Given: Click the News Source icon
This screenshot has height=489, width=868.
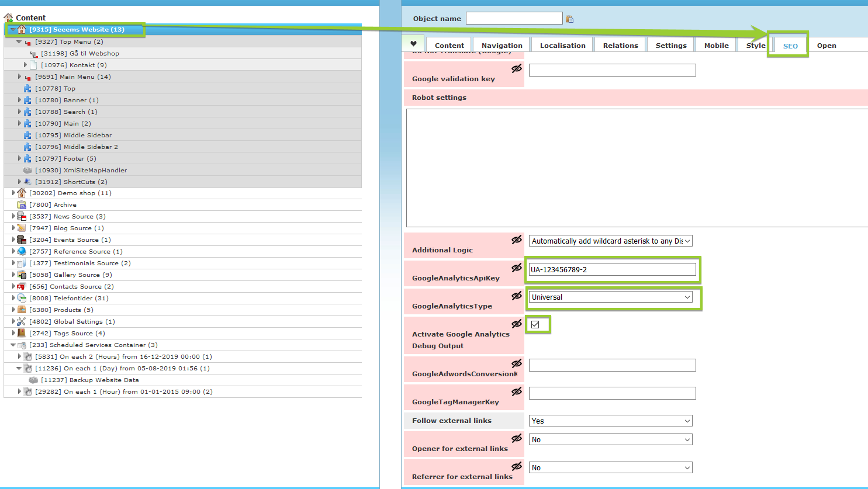Looking at the screenshot, I should (x=22, y=216).
